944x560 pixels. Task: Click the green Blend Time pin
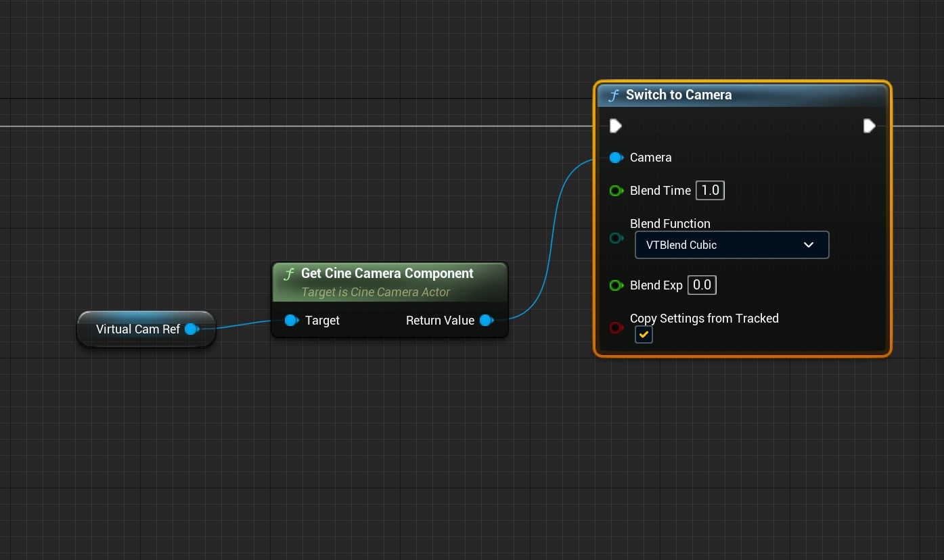click(x=616, y=191)
